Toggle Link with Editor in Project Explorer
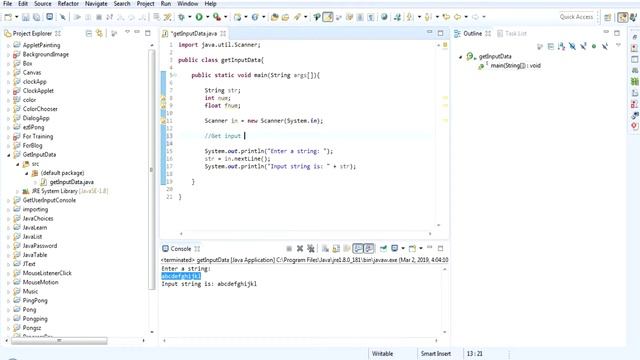The height and width of the screenshot is (360, 640). (99, 33)
